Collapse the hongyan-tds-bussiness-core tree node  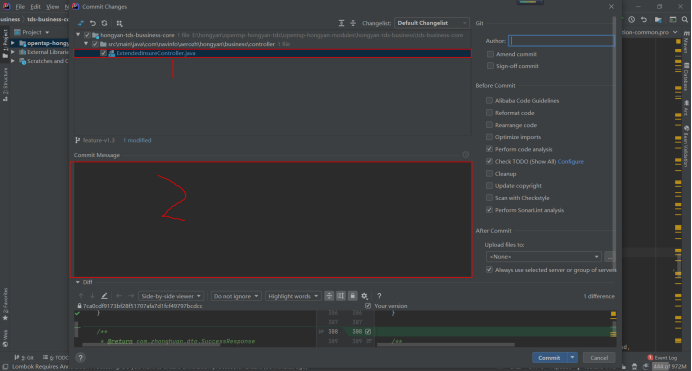(78, 35)
